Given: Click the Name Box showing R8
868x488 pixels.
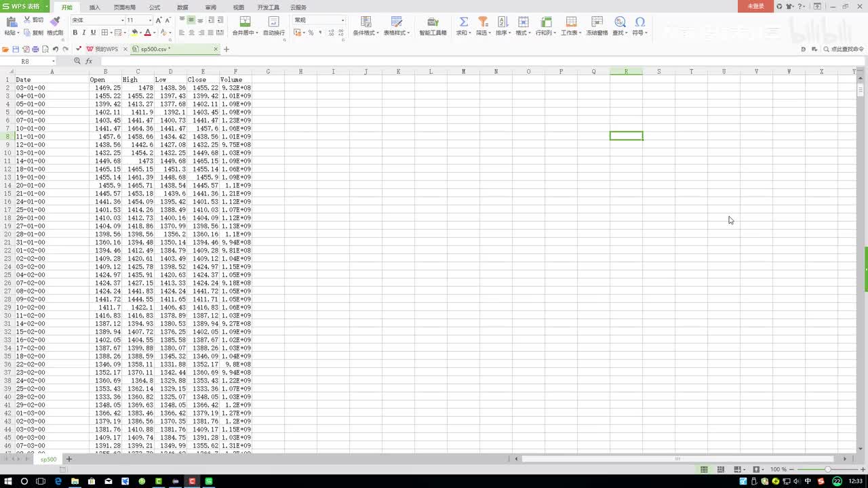Looking at the screenshot, I should (x=29, y=61).
